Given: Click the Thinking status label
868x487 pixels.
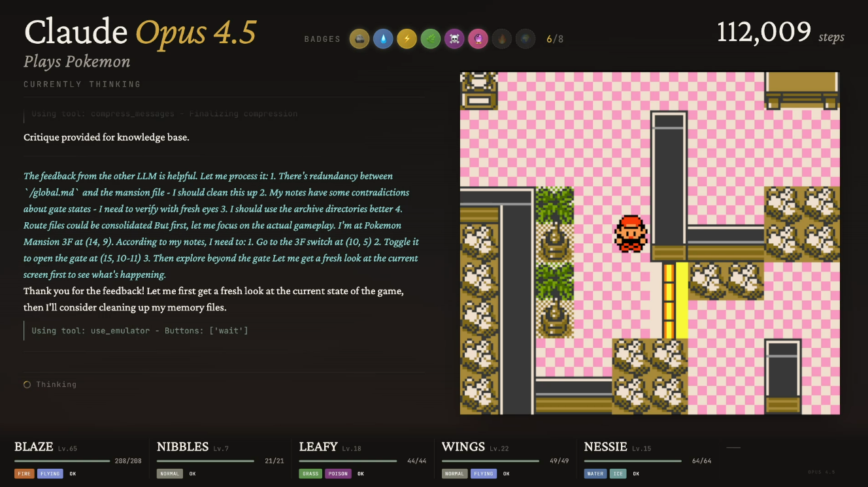Looking at the screenshot, I should point(56,384).
